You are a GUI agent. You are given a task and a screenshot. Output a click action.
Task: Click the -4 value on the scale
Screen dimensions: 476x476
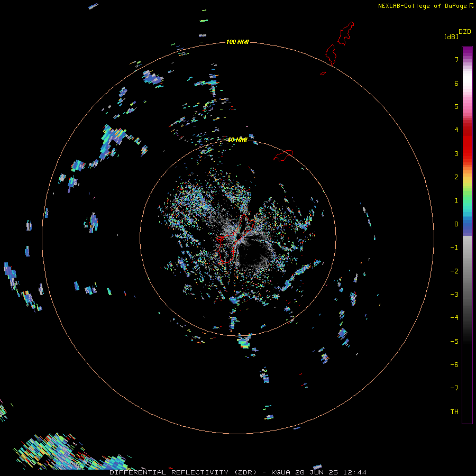(454, 318)
